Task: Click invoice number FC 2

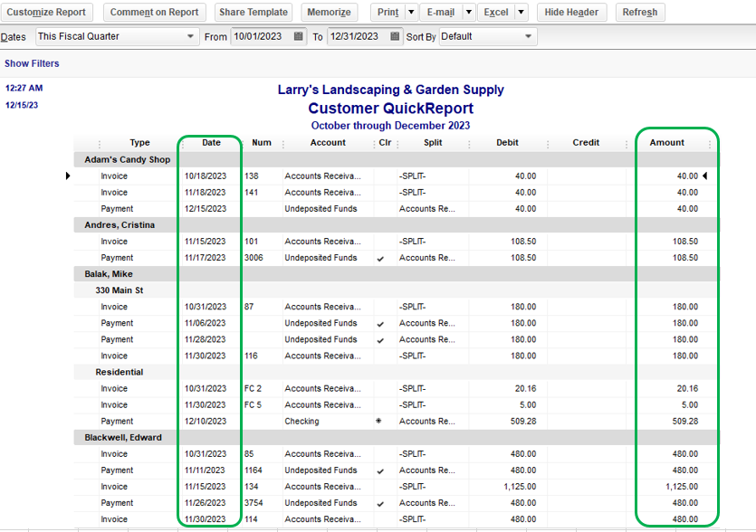Action: (x=253, y=388)
